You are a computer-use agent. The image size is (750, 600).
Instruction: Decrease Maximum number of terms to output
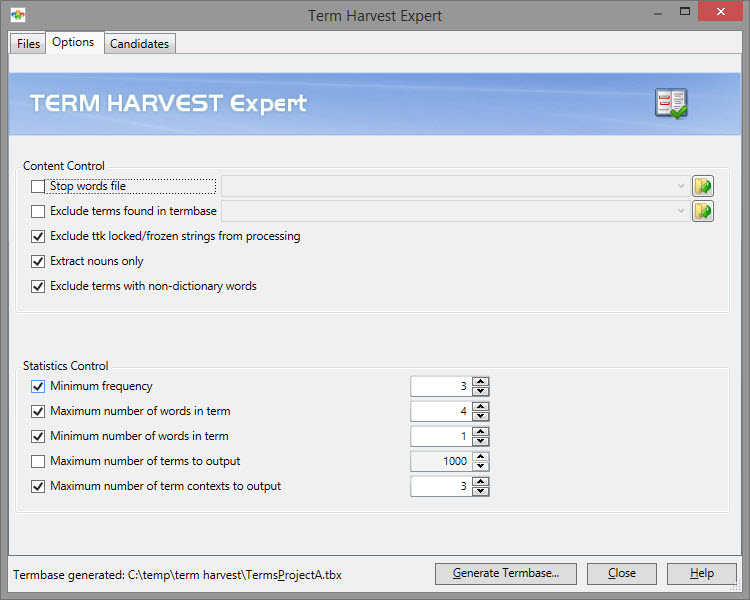point(481,466)
